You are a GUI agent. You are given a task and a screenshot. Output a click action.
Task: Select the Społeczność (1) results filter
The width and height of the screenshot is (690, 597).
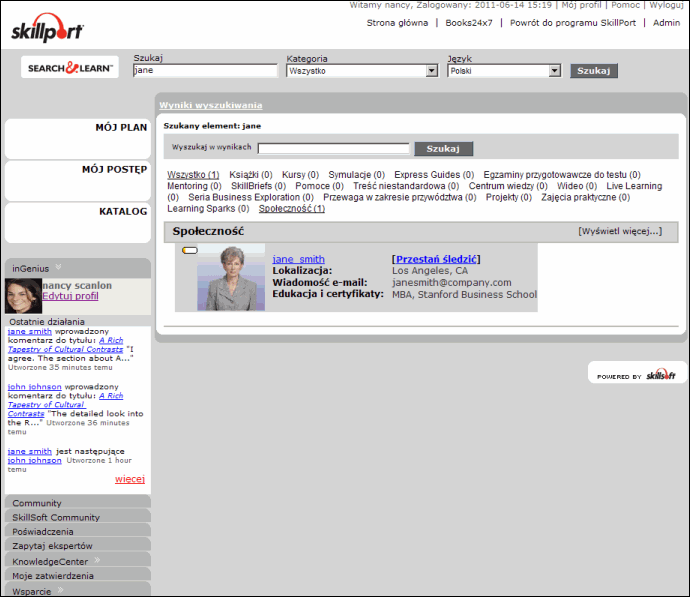click(x=291, y=209)
